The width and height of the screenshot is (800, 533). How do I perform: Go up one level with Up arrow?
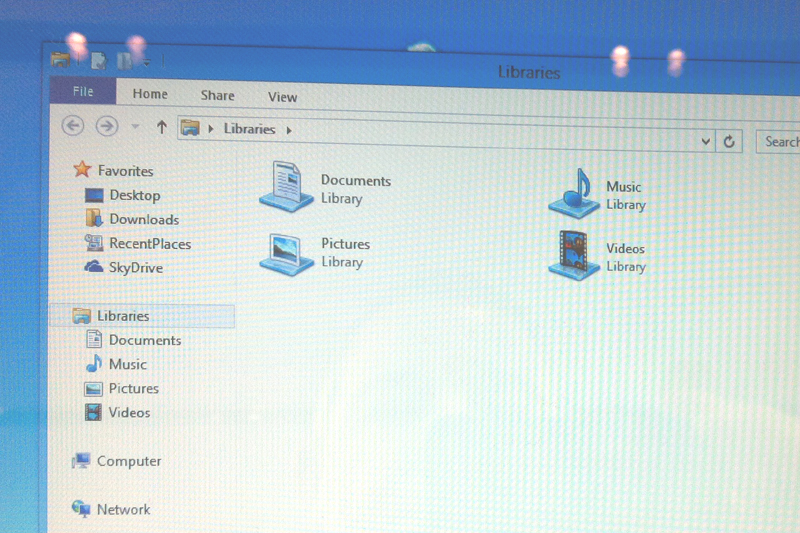click(x=161, y=127)
